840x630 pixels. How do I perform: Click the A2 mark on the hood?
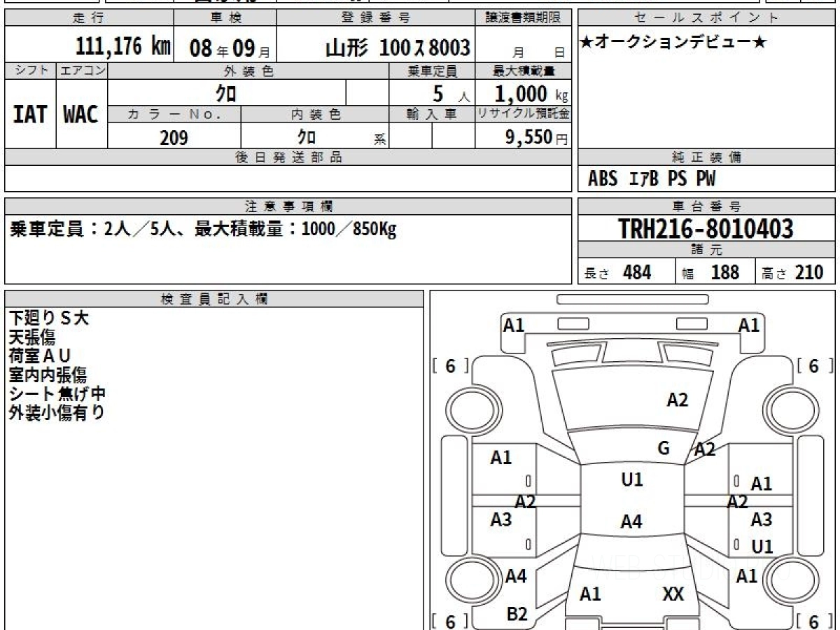pos(677,400)
